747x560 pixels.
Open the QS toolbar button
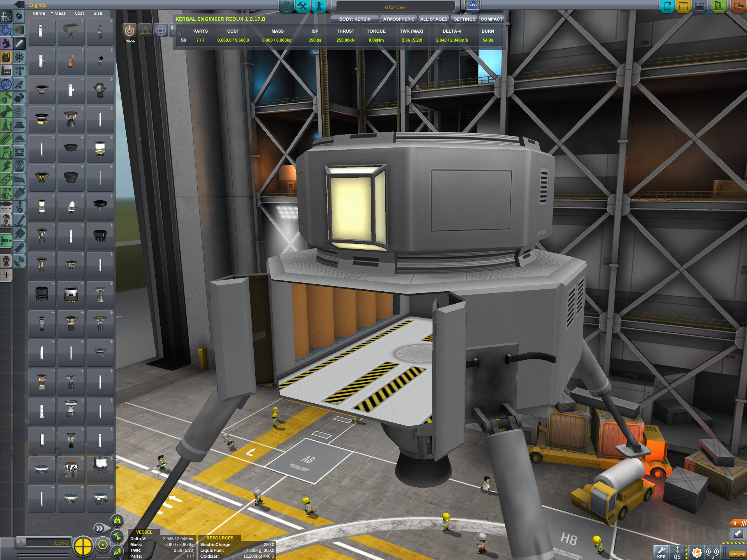pyautogui.click(x=677, y=552)
